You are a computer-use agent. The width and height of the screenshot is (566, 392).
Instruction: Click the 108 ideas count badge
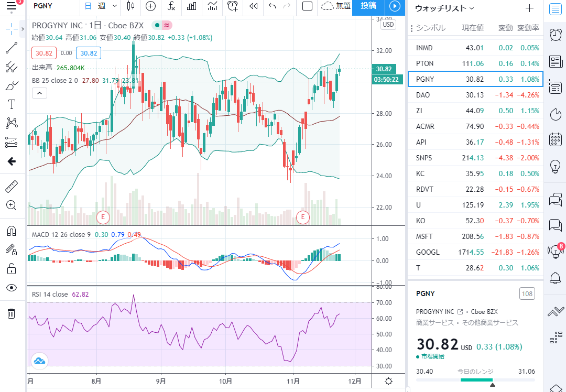[x=527, y=294]
